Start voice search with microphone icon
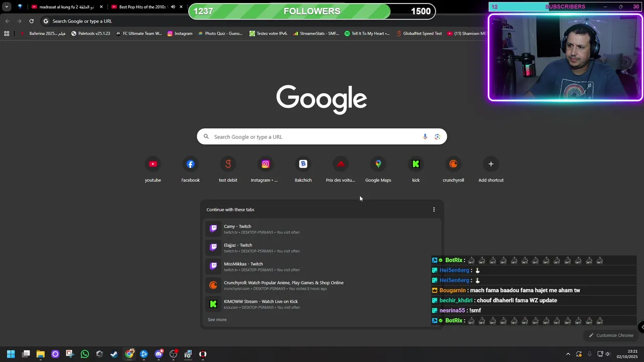 point(425,137)
